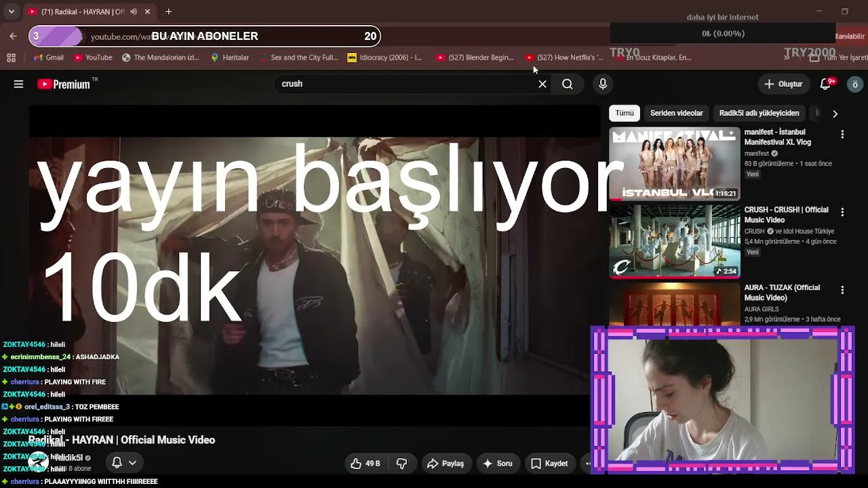Click the 2:54 duration badge

coord(726,271)
